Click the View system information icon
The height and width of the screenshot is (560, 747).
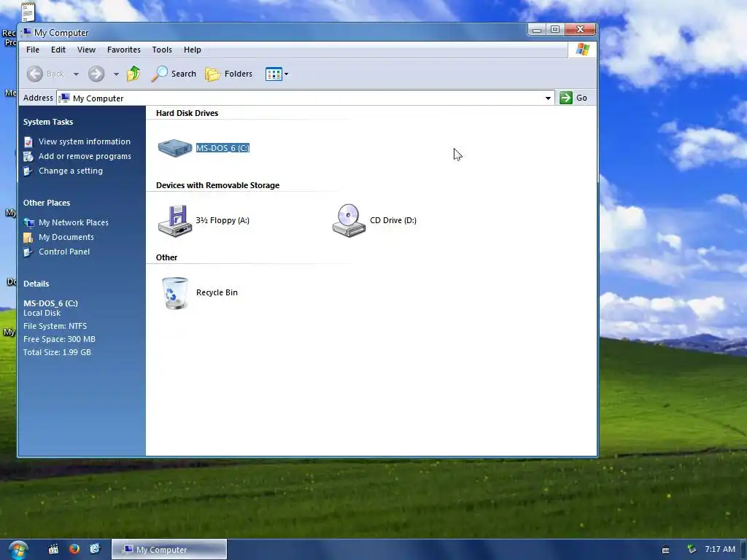coord(28,142)
